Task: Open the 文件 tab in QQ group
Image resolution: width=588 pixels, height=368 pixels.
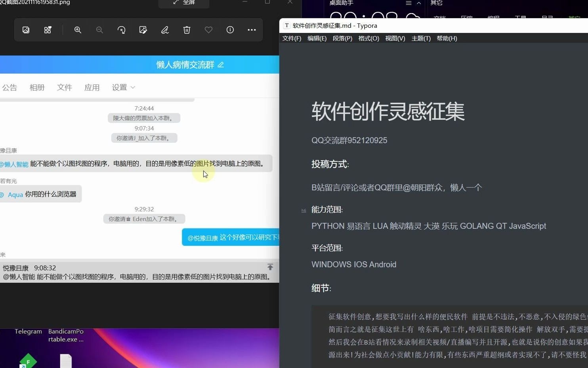Action: coord(64,87)
